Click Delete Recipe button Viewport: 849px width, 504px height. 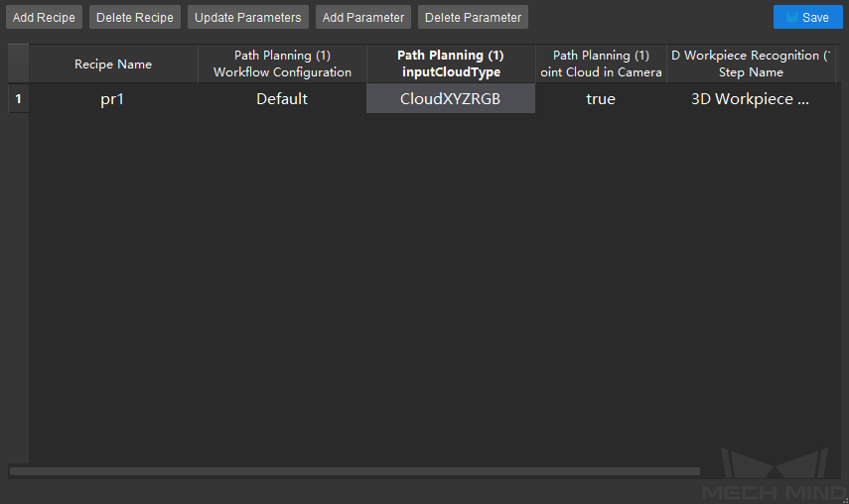point(135,17)
